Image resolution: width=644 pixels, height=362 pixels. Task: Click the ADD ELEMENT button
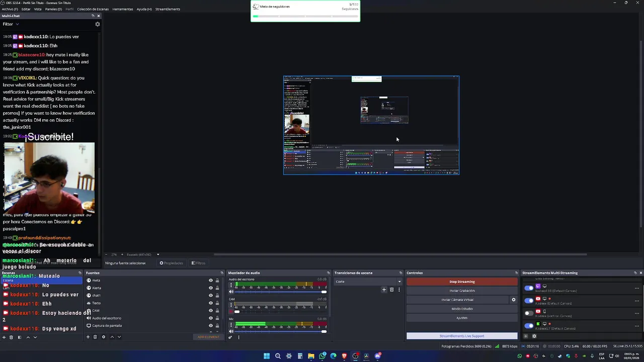(208, 337)
